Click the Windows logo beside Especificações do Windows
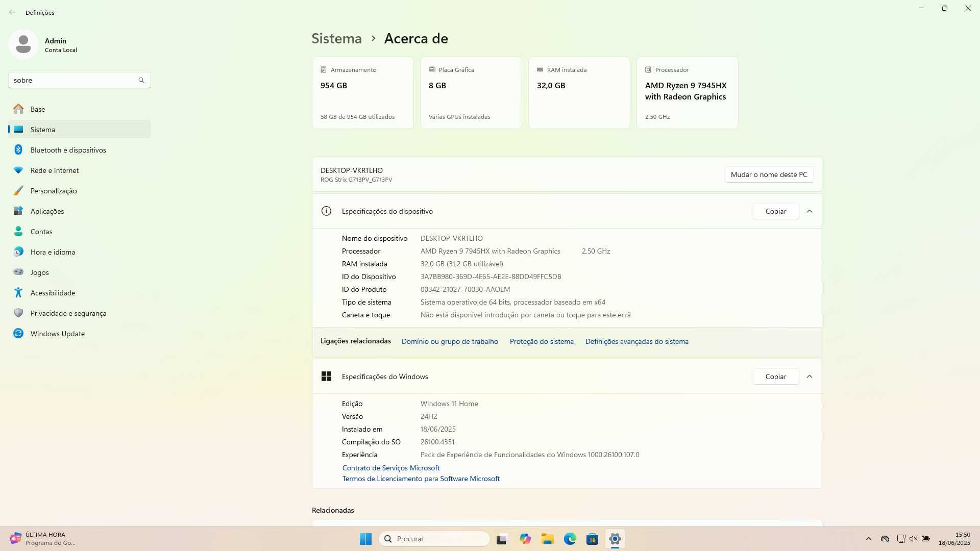 326,377
